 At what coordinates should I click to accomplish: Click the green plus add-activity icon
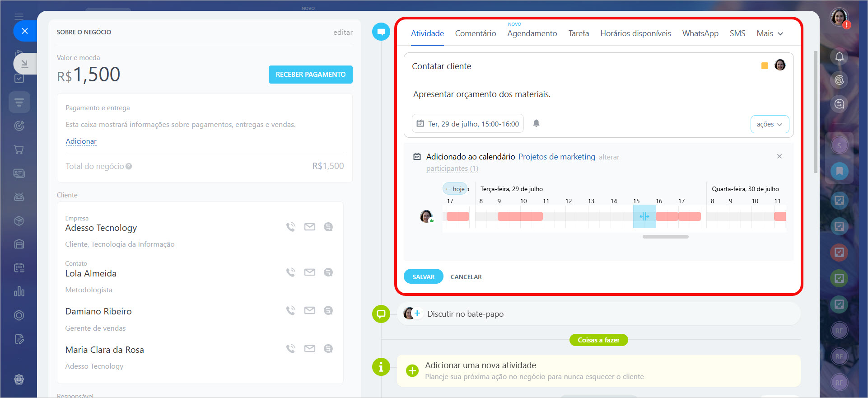pyautogui.click(x=412, y=370)
